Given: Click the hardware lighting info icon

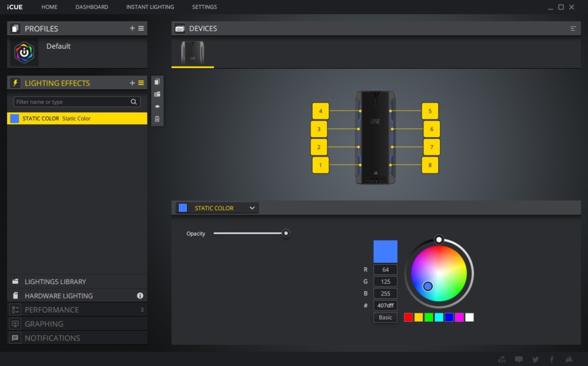Looking at the screenshot, I should click(140, 296).
